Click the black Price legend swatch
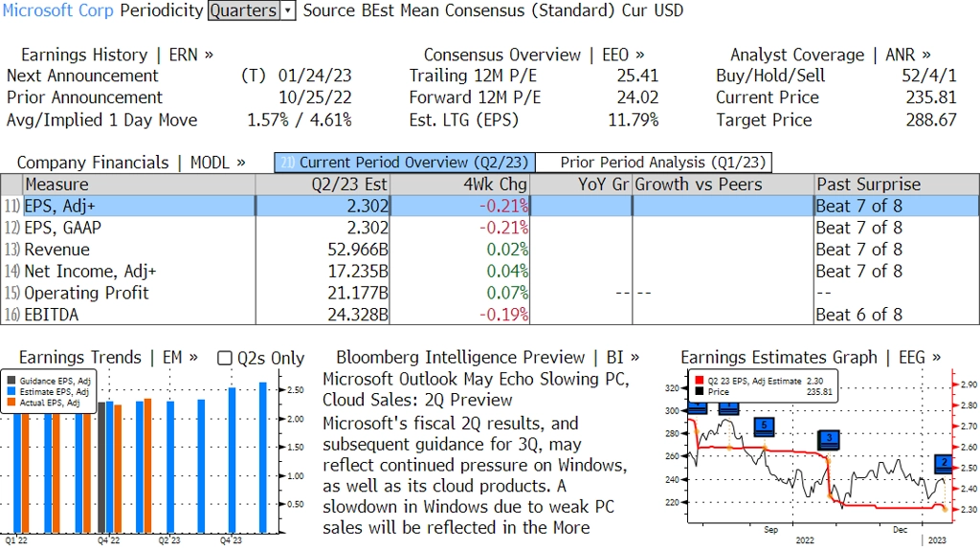Image resolution: width=980 pixels, height=548 pixels. pyautogui.click(x=699, y=392)
